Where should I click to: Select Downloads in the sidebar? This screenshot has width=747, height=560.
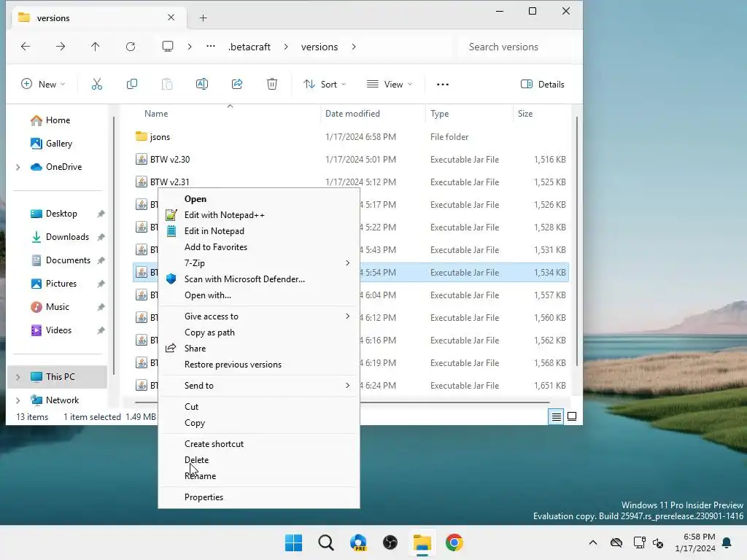pos(67,237)
